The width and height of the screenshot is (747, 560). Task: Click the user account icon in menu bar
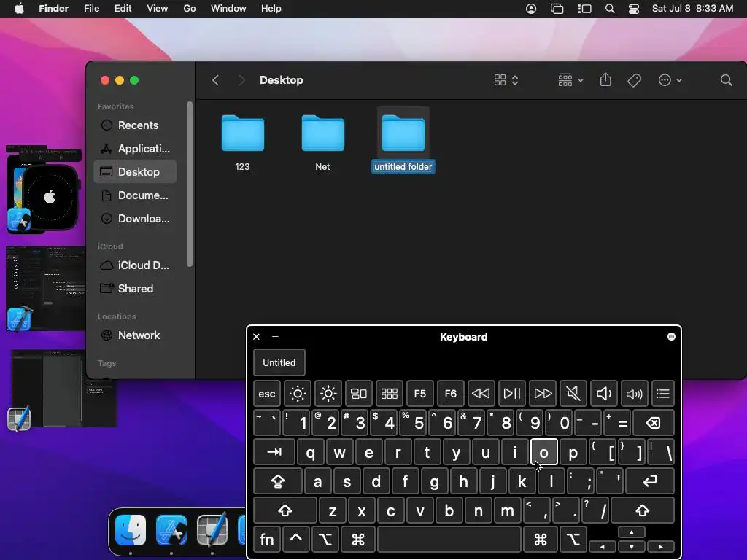point(531,9)
